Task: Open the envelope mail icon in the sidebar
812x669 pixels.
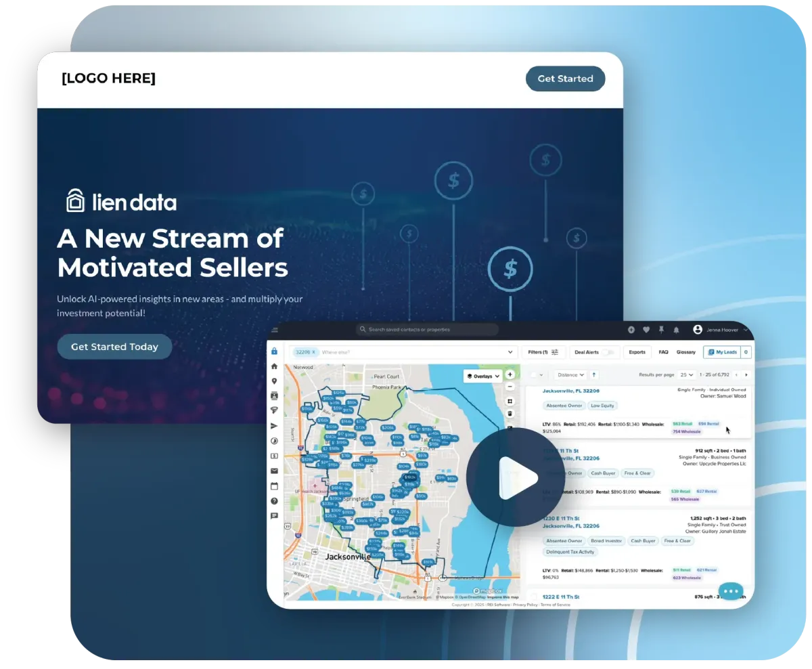Action: pos(274,471)
